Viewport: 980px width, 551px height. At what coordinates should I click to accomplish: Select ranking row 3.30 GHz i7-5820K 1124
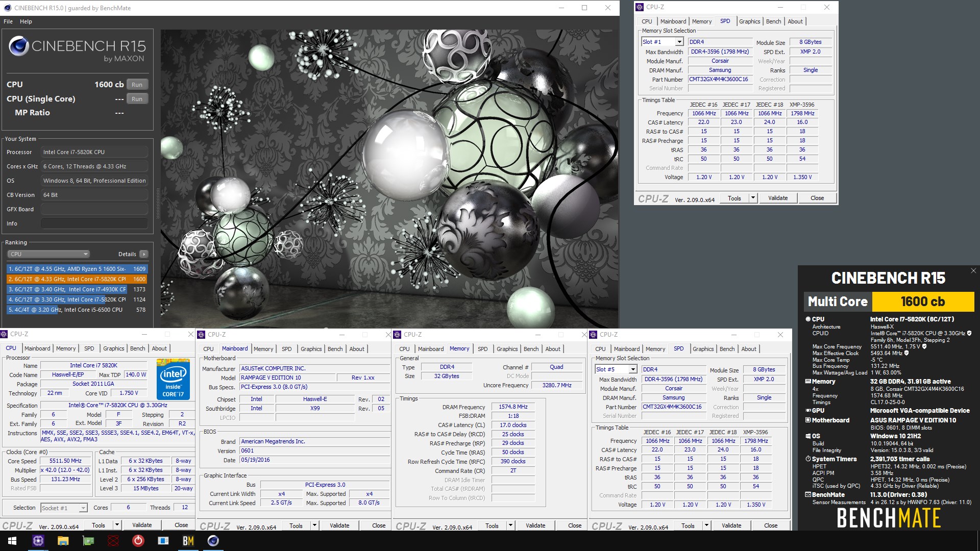point(77,299)
